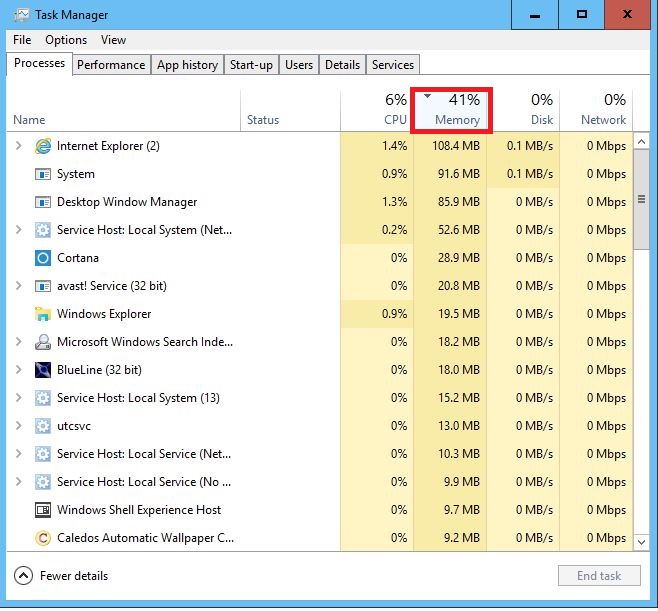Click the avast! Service icon
The height and width of the screenshot is (611, 658).
click(x=43, y=286)
